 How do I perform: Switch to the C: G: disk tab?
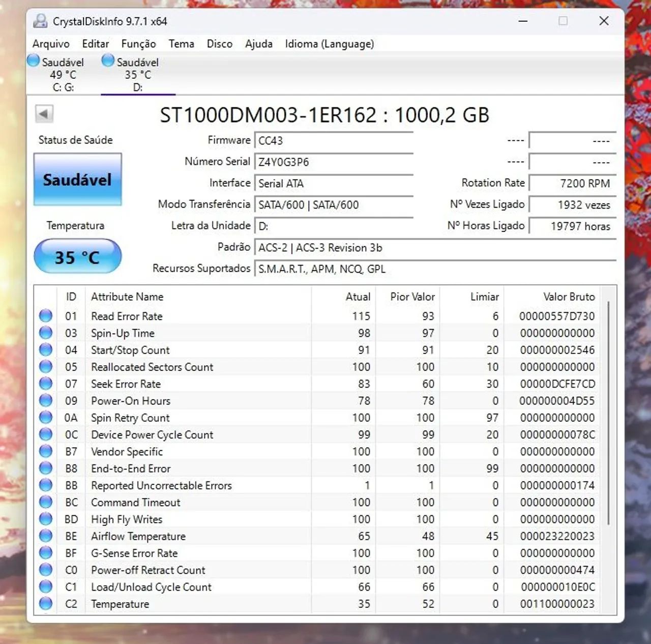click(x=63, y=74)
